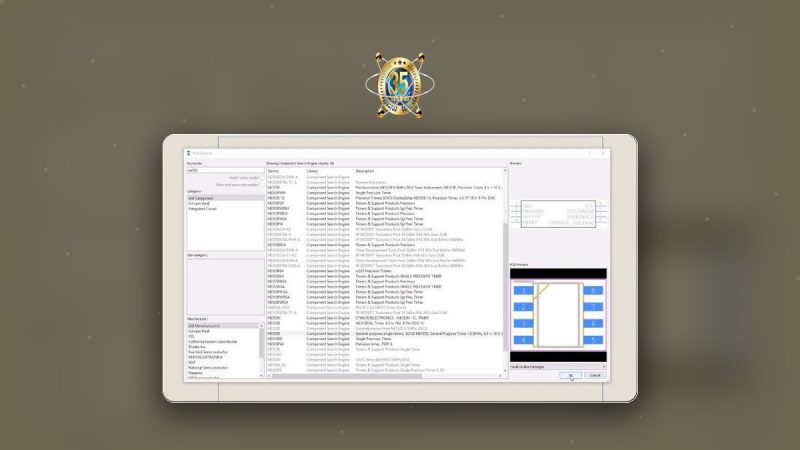
Task: Click the results list scroll-up arrow
Action: pyautogui.click(x=506, y=171)
